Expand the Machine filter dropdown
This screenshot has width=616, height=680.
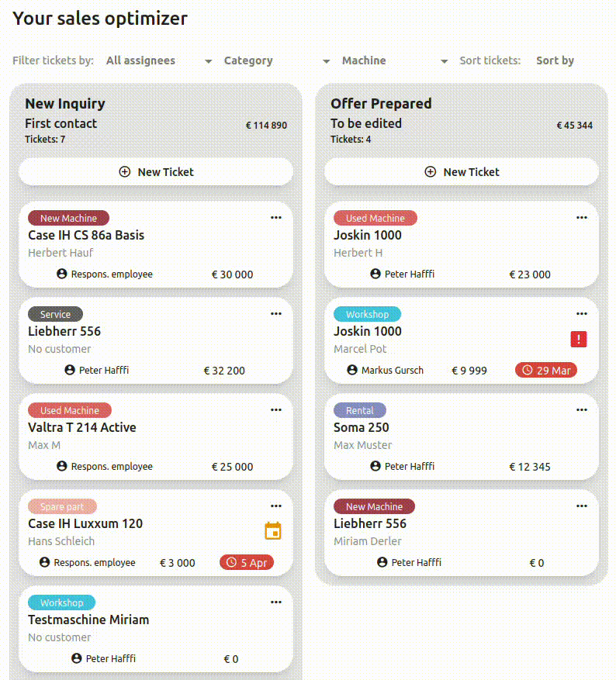coord(395,60)
